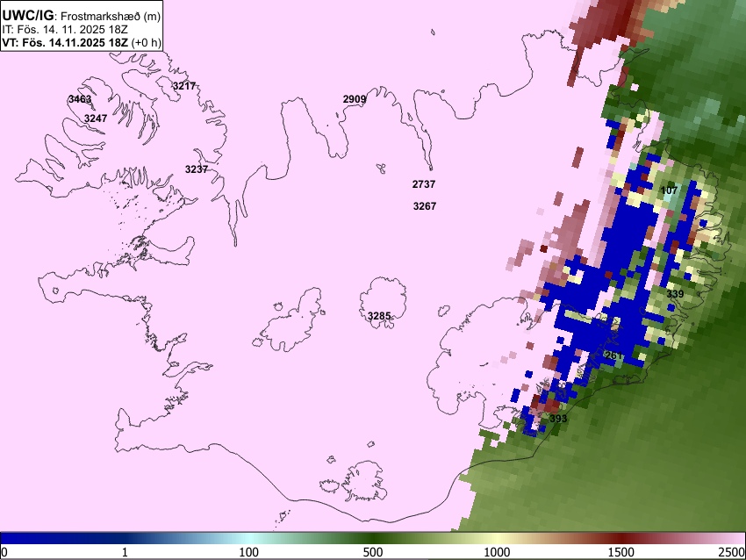This screenshot has height=560, width=746.
Task: Click the 500 tick on the color scale
Action: pos(373,552)
